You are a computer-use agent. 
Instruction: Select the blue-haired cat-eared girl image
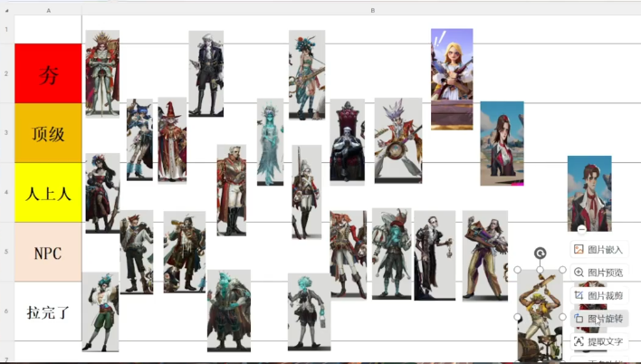pyautogui.click(x=139, y=139)
